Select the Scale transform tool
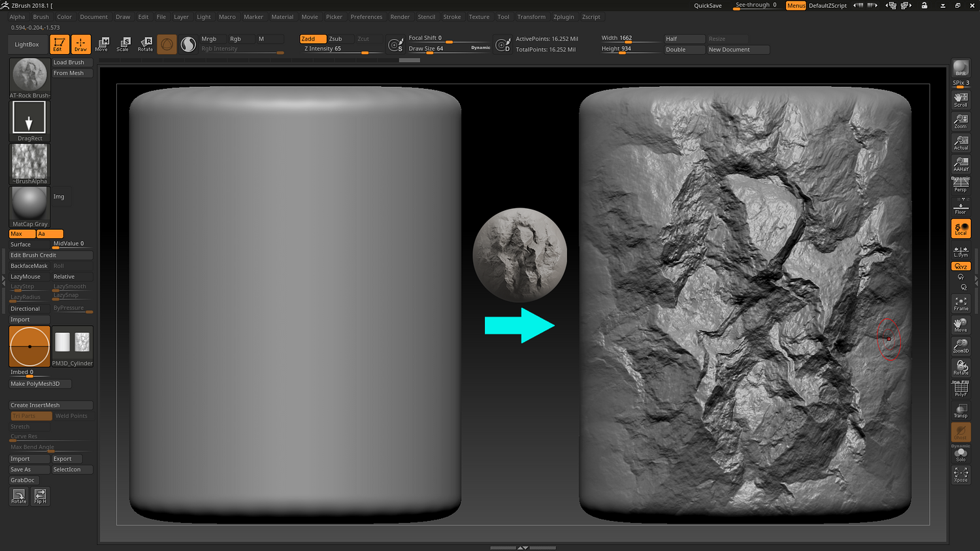The width and height of the screenshot is (980, 551). tap(123, 44)
